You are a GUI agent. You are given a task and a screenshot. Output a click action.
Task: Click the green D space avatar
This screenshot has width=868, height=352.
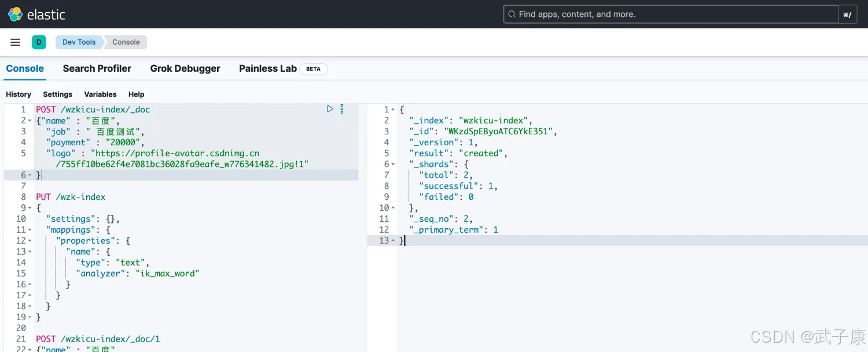coord(39,42)
